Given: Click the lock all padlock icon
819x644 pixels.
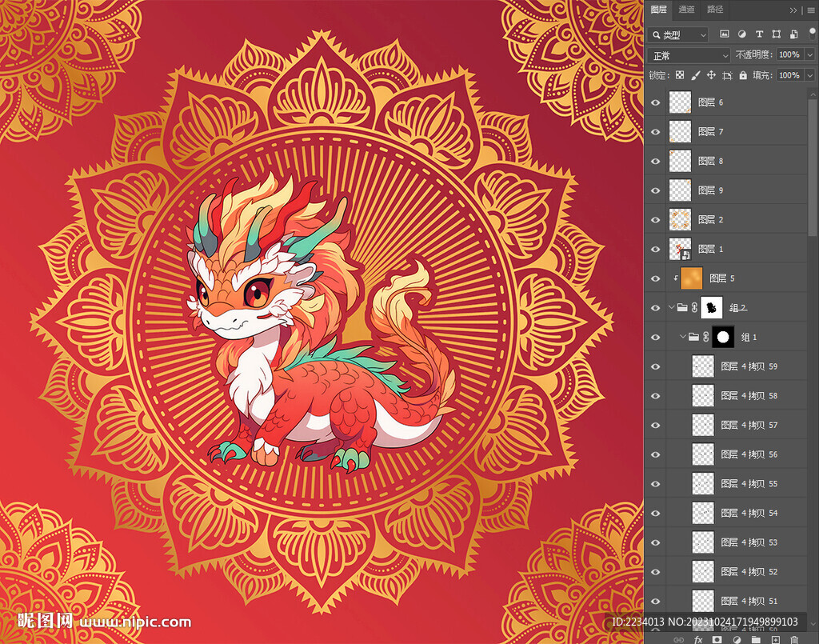Looking at the screenshot, I should tap(743, 75).
